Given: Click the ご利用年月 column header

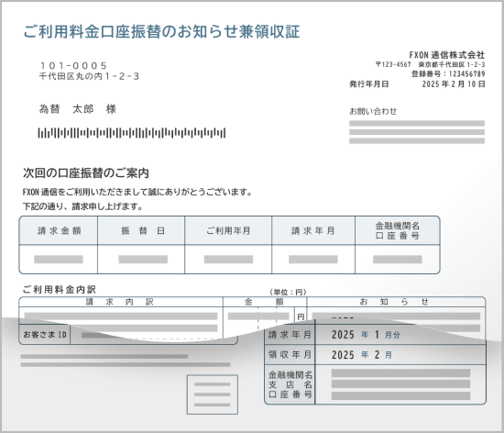Looking at the screenshot, I should click(x=228, y=230).
